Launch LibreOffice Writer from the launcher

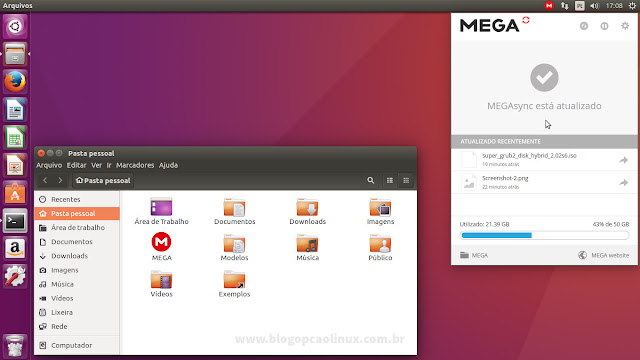click(15, 109)
